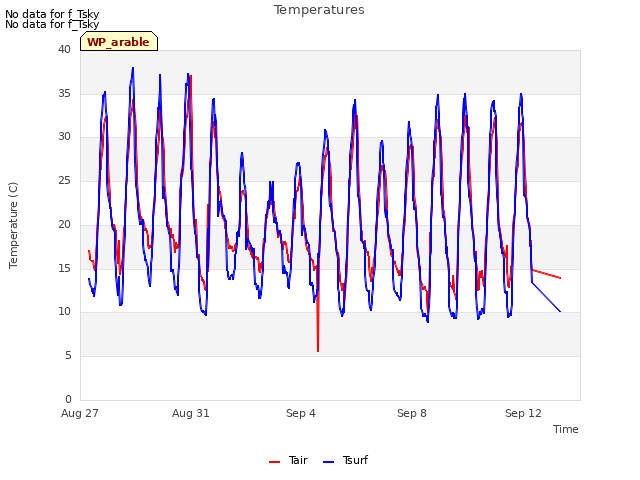Screen dimensions: 640x480
Task: Click the Time axis label
Action: click(x=565, y=429)
